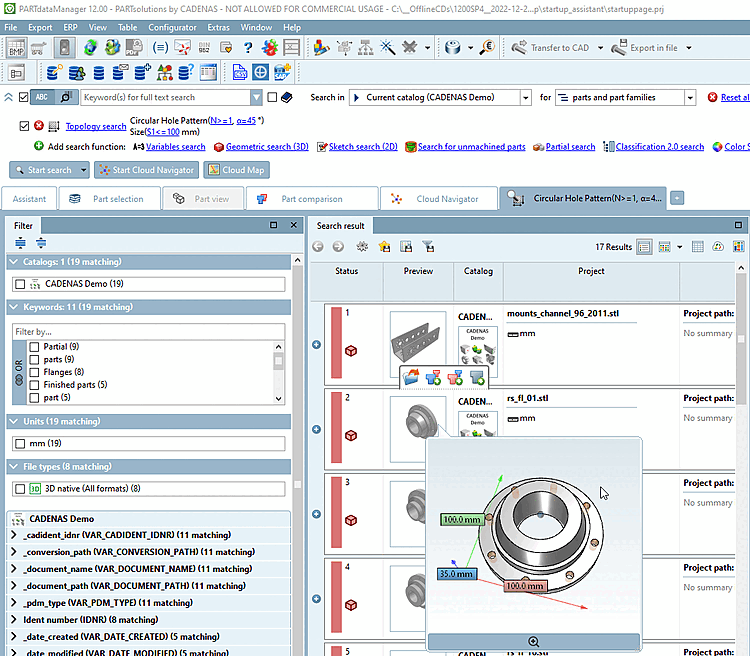Toggle the CADENAS Demo catalog checkbox

(20, 284)
